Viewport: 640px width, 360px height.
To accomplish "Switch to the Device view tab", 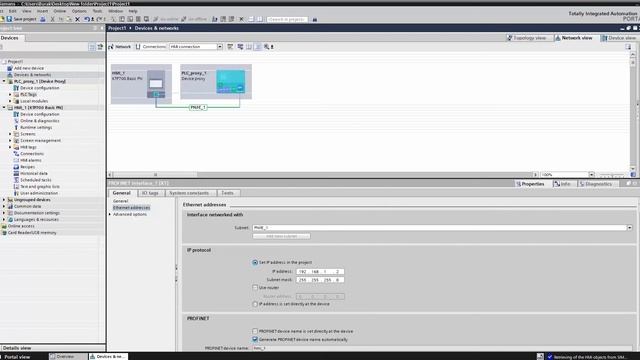I will pyautogui.click(x=619, y=38).
